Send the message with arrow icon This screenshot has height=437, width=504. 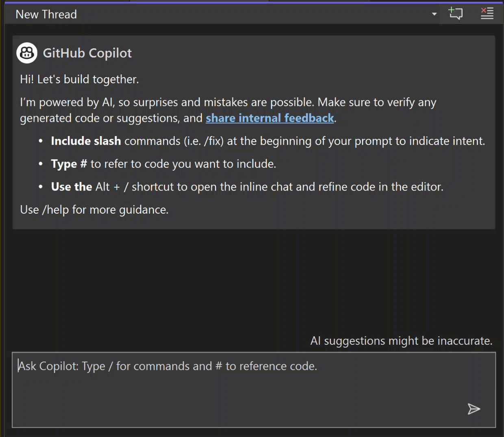point(474,409)
